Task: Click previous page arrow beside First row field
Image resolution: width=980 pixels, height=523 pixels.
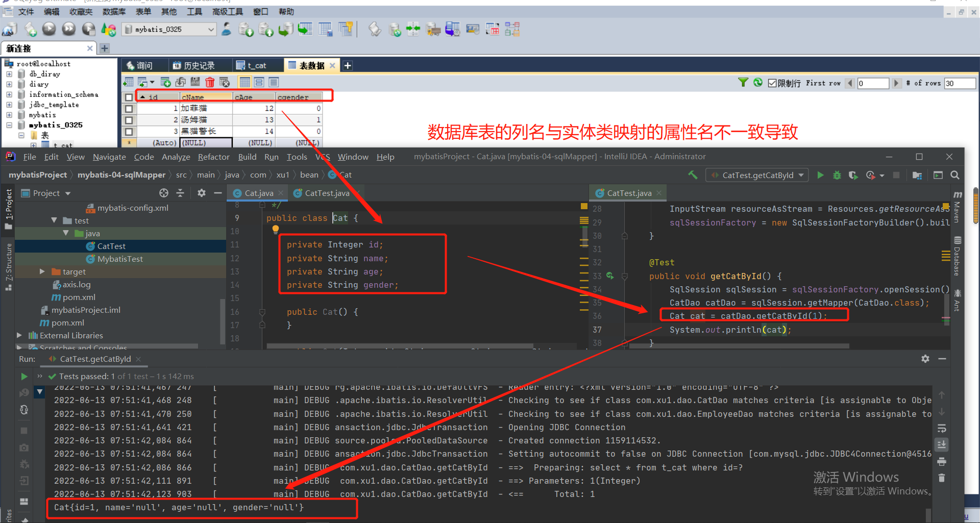Action: (x=850, y=83)
